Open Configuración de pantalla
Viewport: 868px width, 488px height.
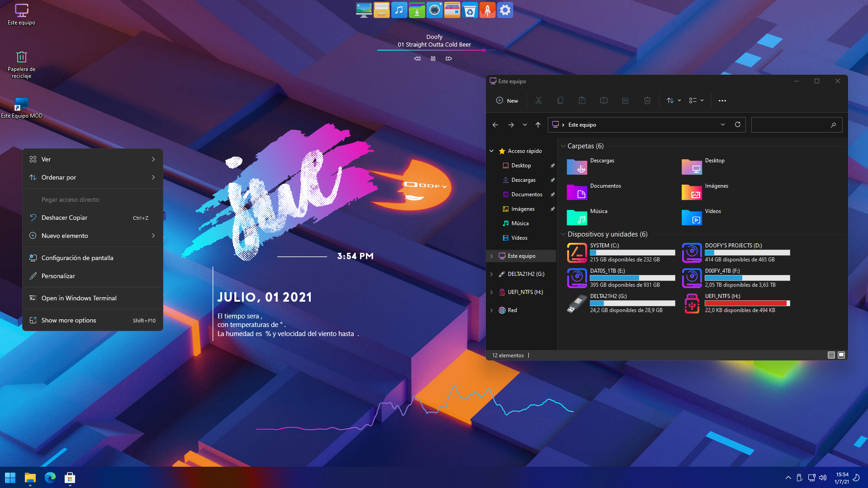pos(93,258)
